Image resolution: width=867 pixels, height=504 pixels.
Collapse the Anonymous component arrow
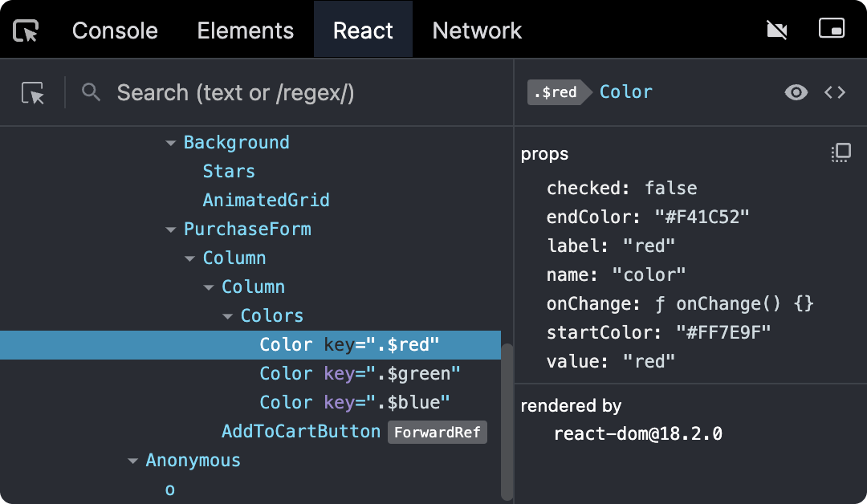click(x=132, y=461)
